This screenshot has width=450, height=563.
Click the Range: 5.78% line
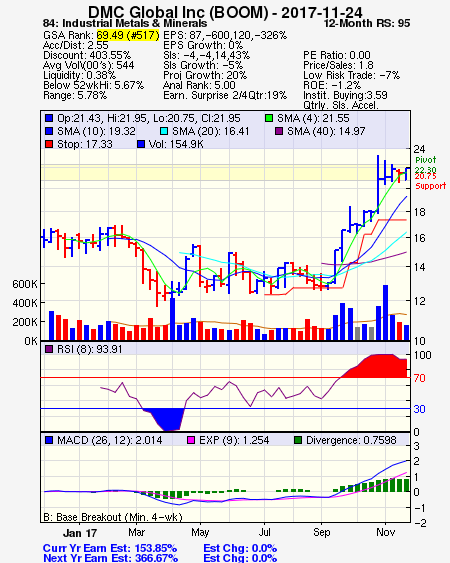[75, 96]
